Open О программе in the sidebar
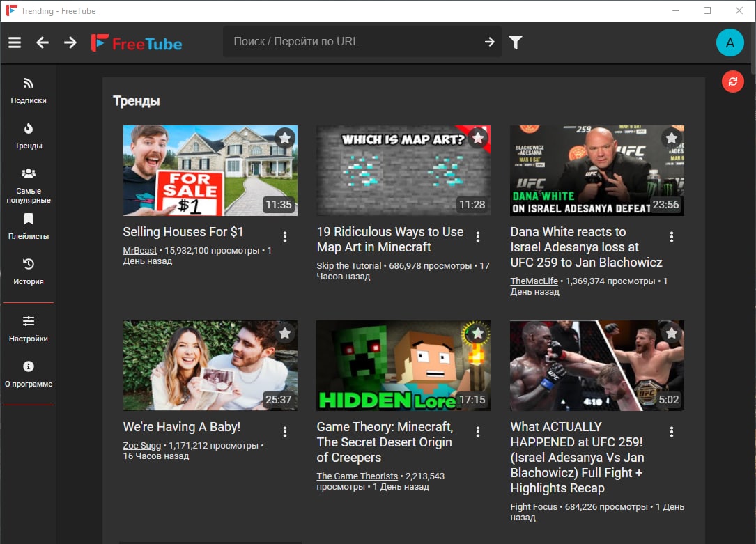756x544 pixels. point(29,374)
